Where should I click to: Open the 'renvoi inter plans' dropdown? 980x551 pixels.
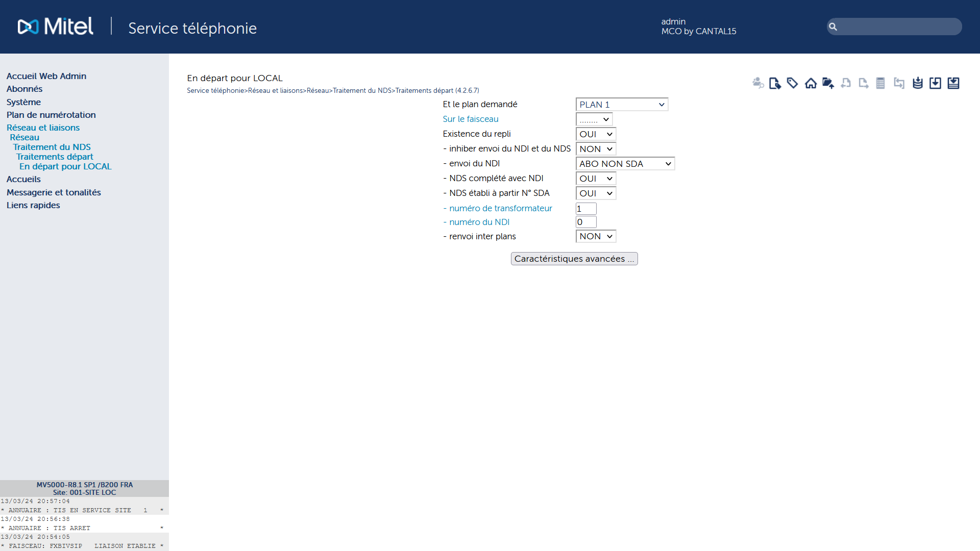coord(596,236)
